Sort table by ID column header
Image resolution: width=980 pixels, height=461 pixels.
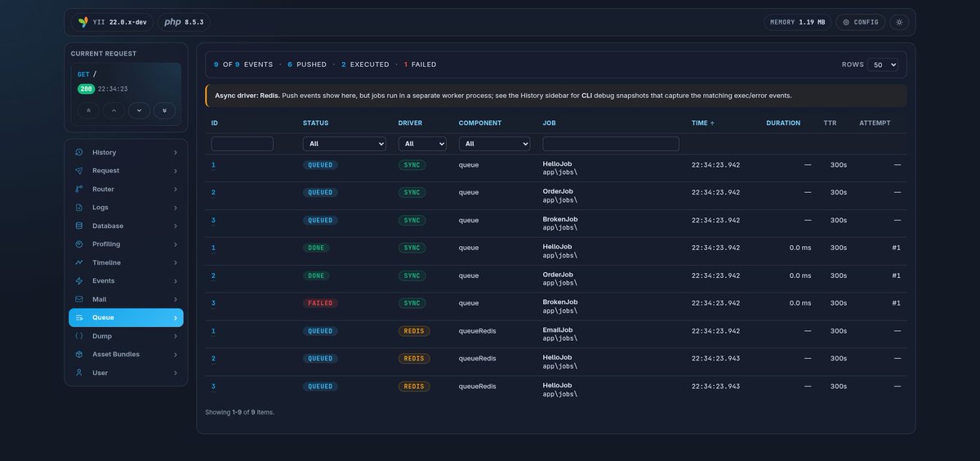[215, 123]
